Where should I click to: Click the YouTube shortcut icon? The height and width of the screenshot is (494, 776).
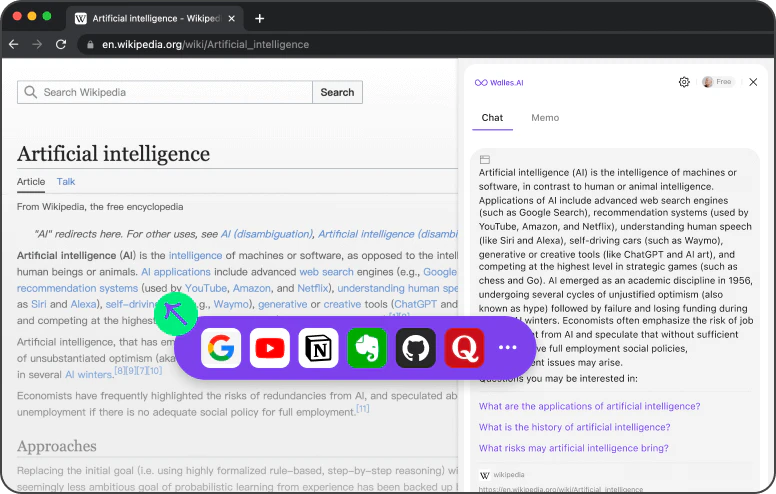[x=270, y=348]
